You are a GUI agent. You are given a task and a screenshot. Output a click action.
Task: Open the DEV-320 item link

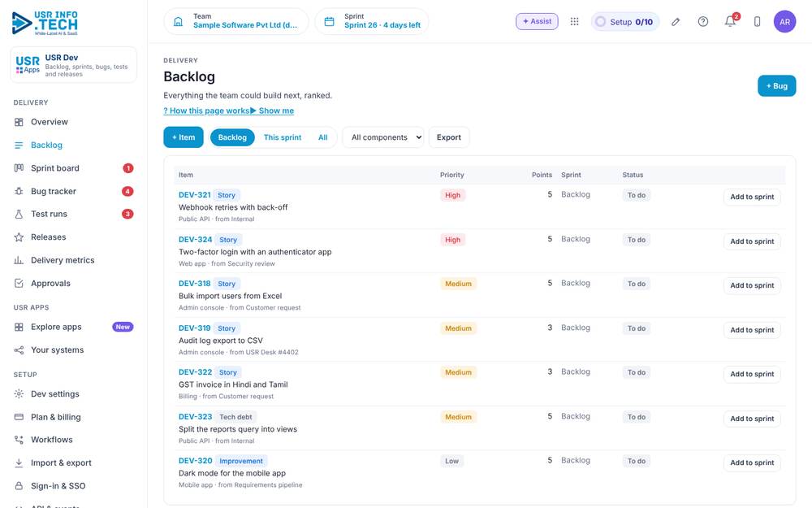195,461
